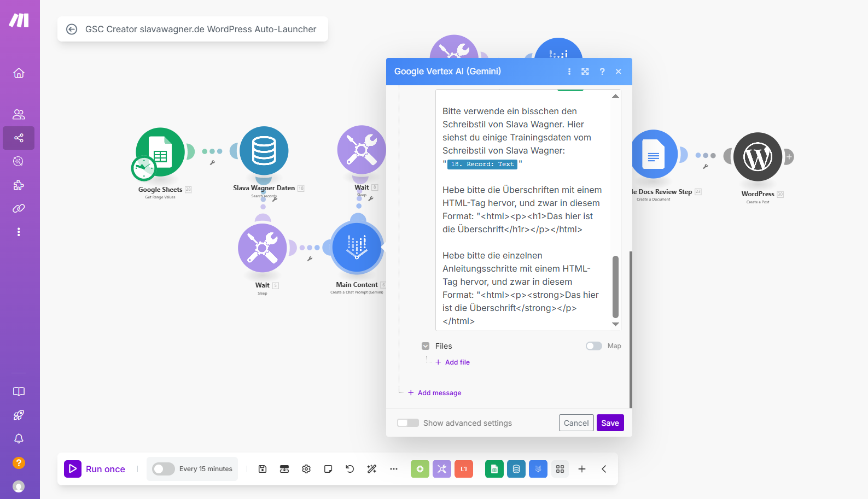Open the toolbar more options dots
This screenshot has height=499, width=868.
coord(394,469)
